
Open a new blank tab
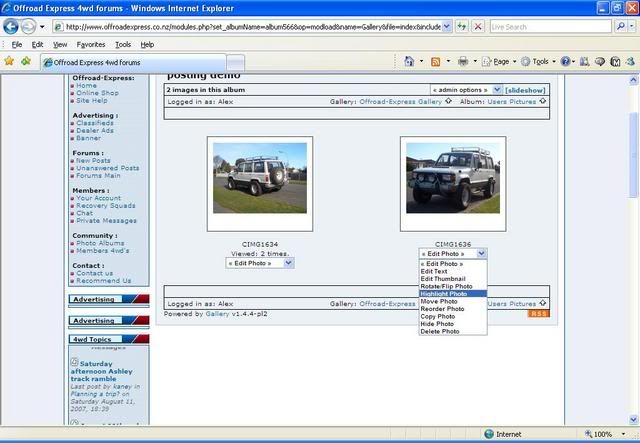(236, 63)
